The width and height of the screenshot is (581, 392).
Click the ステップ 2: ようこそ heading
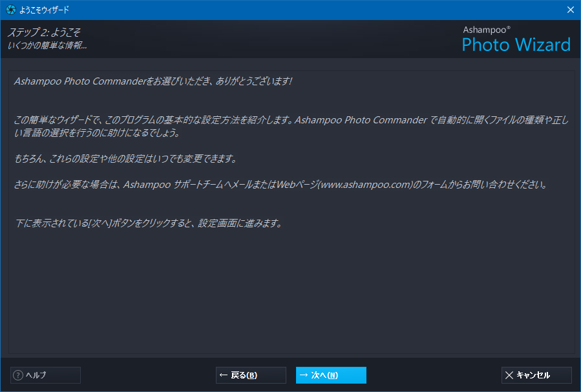(x=44, y=32)
